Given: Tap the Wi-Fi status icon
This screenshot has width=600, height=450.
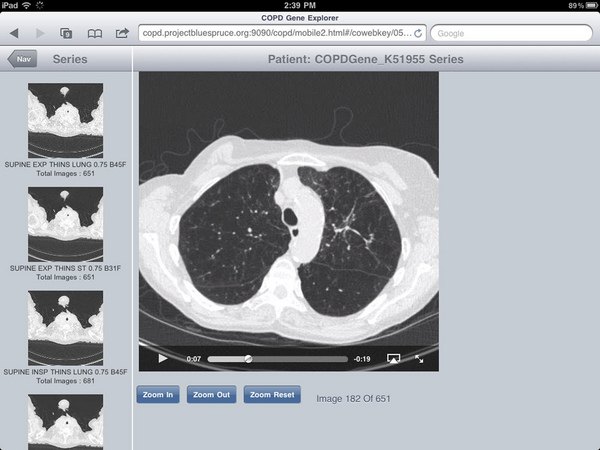Looking at the screenshot, I should click(x=26, y=5).
